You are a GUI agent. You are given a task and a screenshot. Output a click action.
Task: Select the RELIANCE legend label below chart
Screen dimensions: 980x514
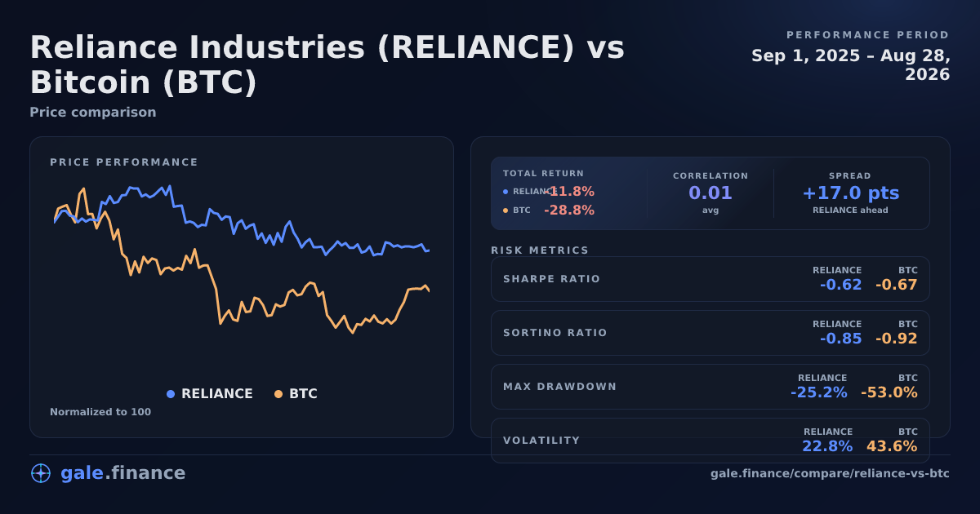(217, 394)
